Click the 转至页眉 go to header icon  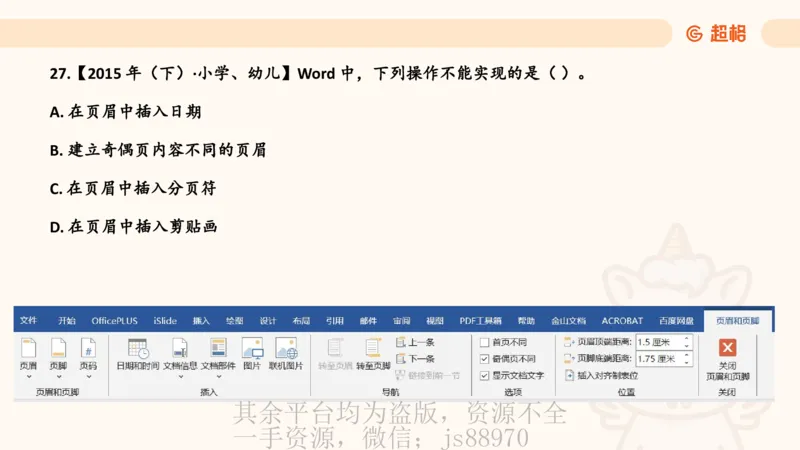(x=335, y=348)
